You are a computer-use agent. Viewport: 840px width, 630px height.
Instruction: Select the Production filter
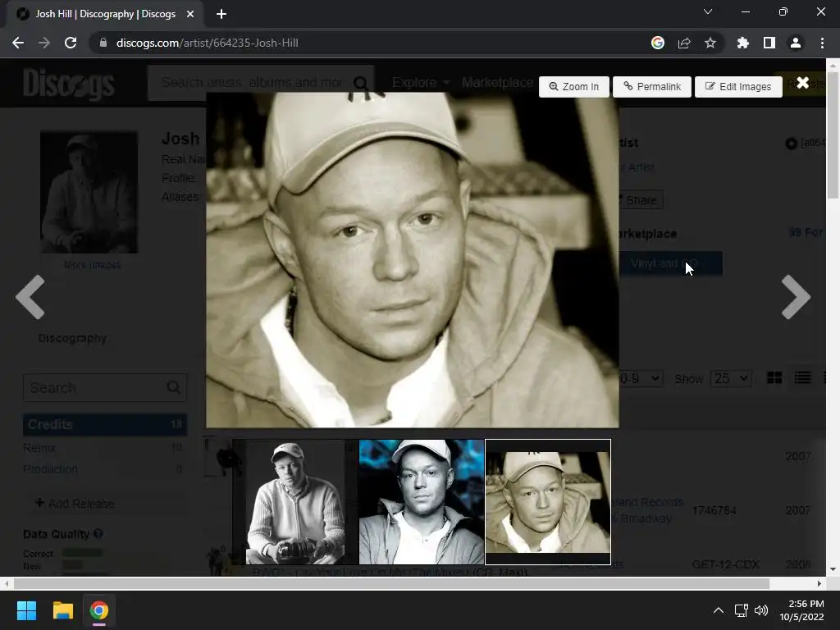click(x=50, y=469)
